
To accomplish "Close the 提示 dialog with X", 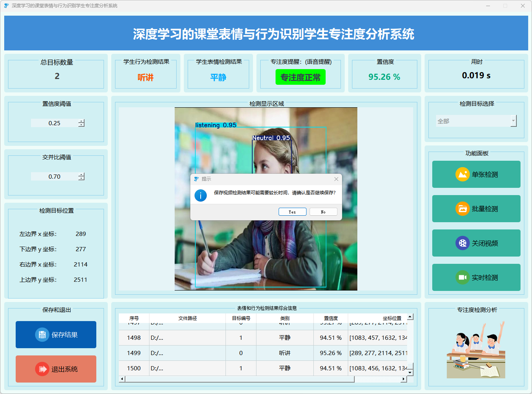I will [336, 179].
